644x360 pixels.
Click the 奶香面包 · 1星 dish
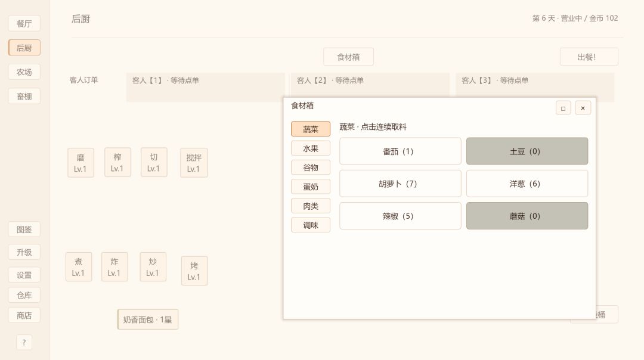point(148,319)
